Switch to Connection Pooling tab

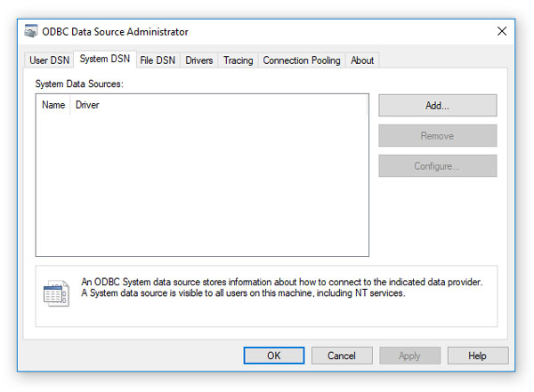(302, 60)
